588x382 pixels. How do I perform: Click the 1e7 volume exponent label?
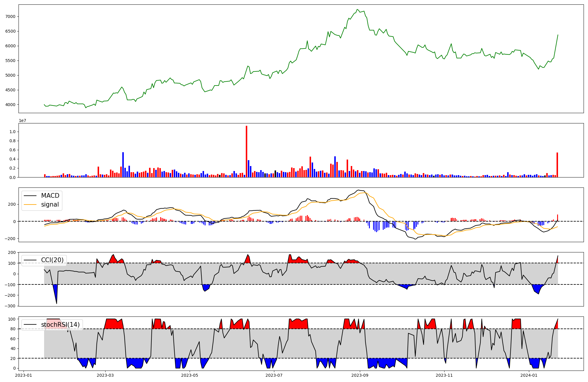(22, 120)
